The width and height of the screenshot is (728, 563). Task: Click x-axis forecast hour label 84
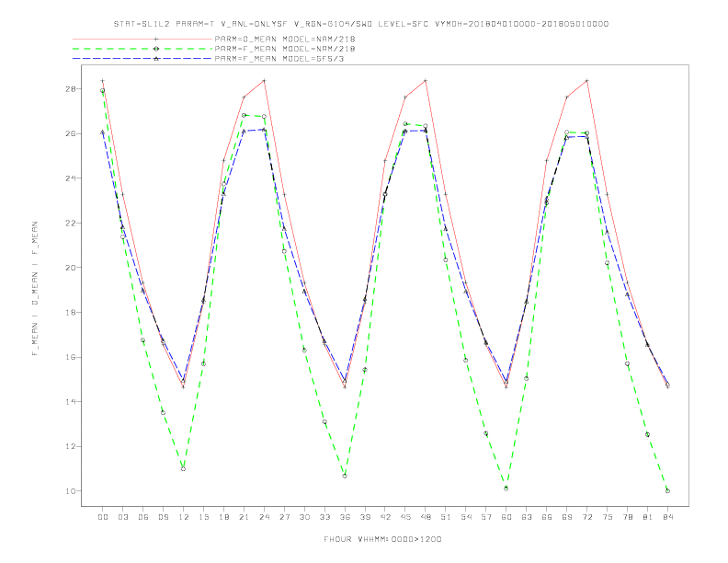coord(667,517)
